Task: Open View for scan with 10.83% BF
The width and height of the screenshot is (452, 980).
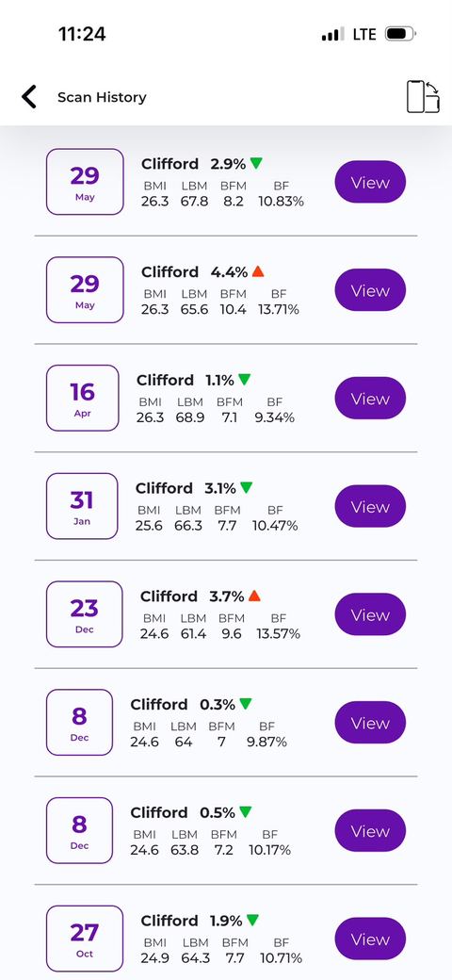Action: (x=370, y=182)
